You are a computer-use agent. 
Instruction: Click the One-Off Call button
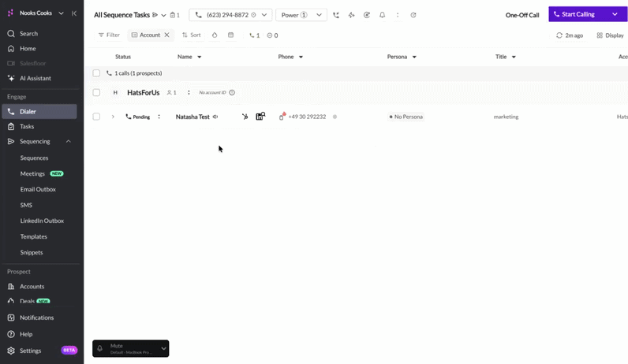click(x=522, y=15)
